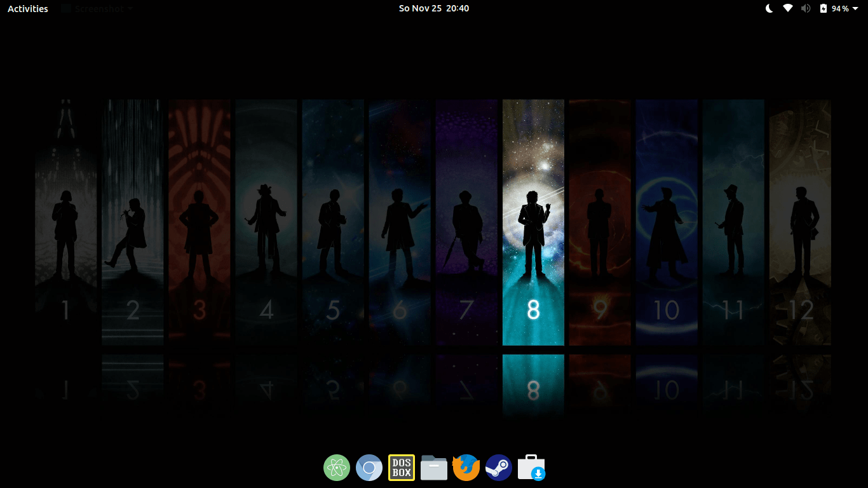Launch the Atom editor from the dock
The width and height of the screenshot is (868, 488).
pos(337,468)
